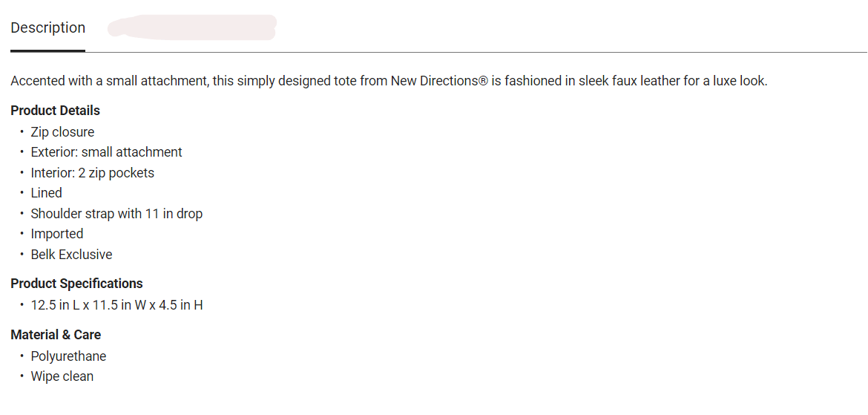This screenshot has width=868, height=415.
Task: Click the Polyurethane material item
Action: (x=68, y=356)
